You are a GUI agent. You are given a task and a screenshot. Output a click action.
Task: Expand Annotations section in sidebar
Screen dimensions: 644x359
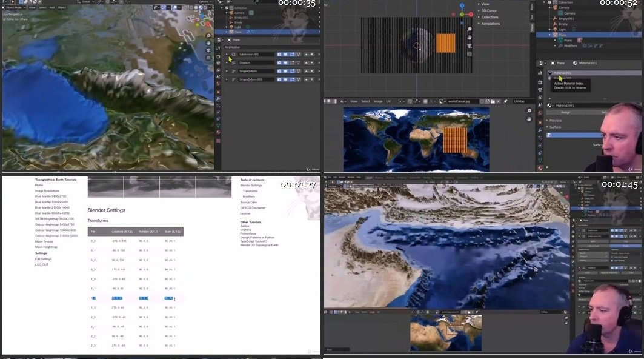coord(490,24)
